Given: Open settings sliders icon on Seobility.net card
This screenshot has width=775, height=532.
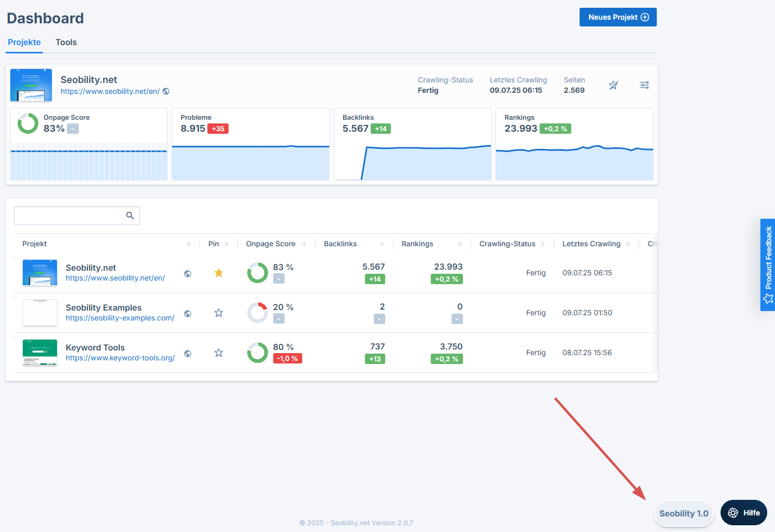Looking at the screenshot, I should coord(644,85).
